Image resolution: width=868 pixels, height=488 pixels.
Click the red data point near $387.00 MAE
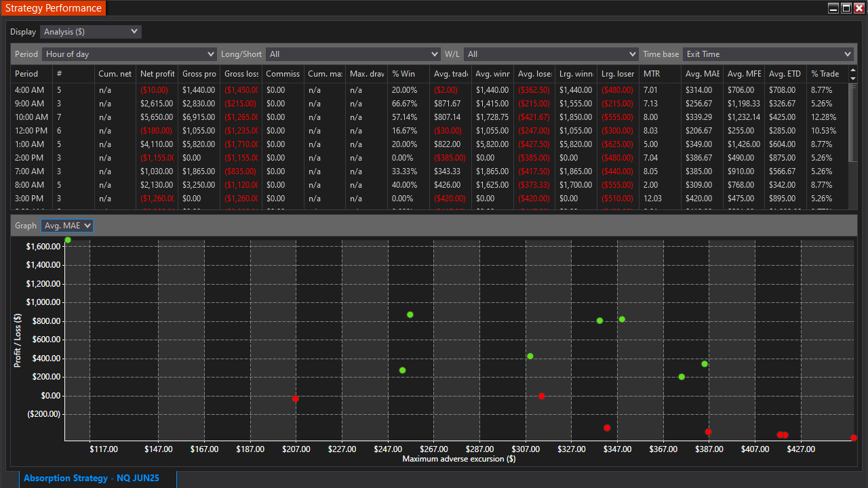pyautogui.click(x=708, y=432)
